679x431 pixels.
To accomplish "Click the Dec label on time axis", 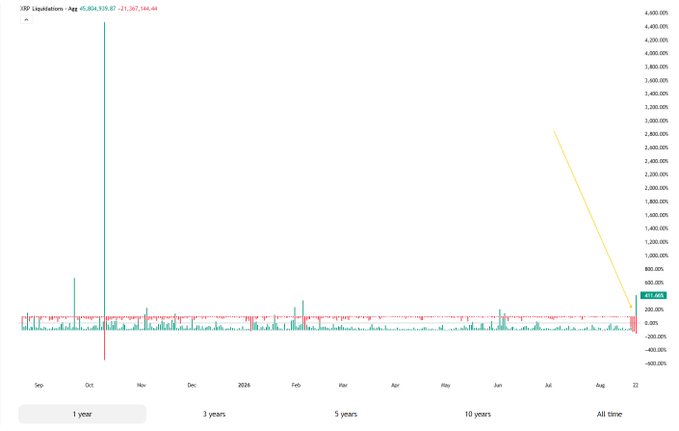I will [191, 385].
